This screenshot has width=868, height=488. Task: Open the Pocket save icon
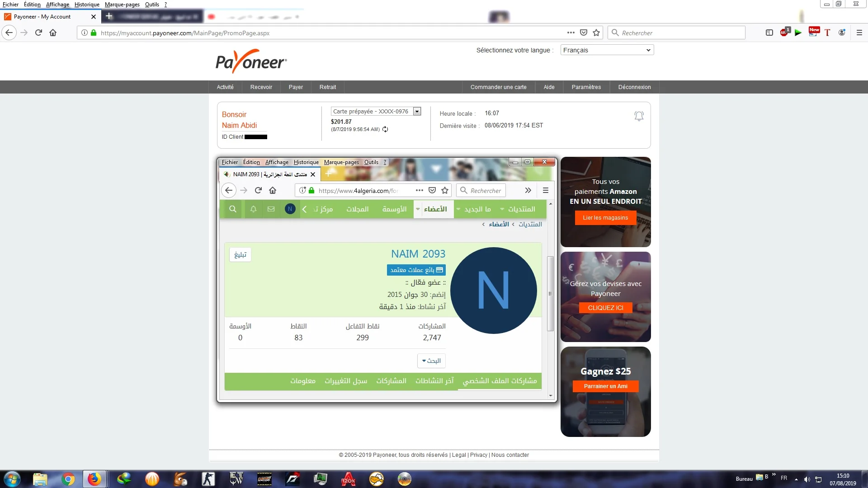pyautogui.click(x=584, y=33)
